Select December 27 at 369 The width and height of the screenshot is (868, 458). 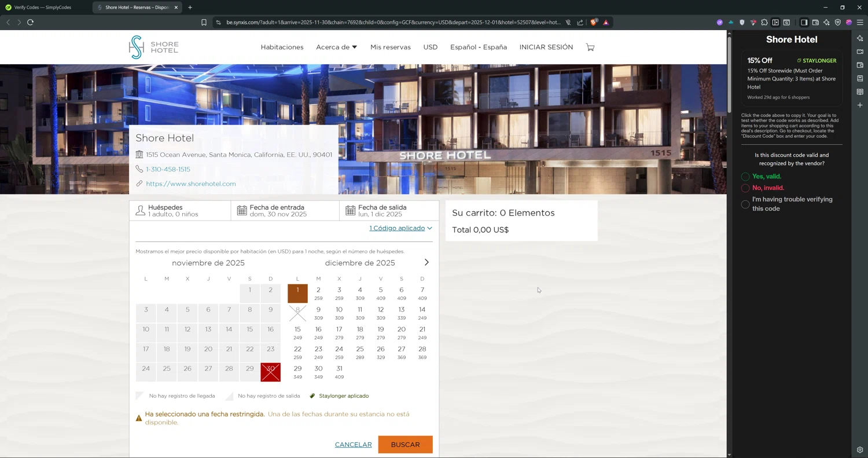click(402, 352)
